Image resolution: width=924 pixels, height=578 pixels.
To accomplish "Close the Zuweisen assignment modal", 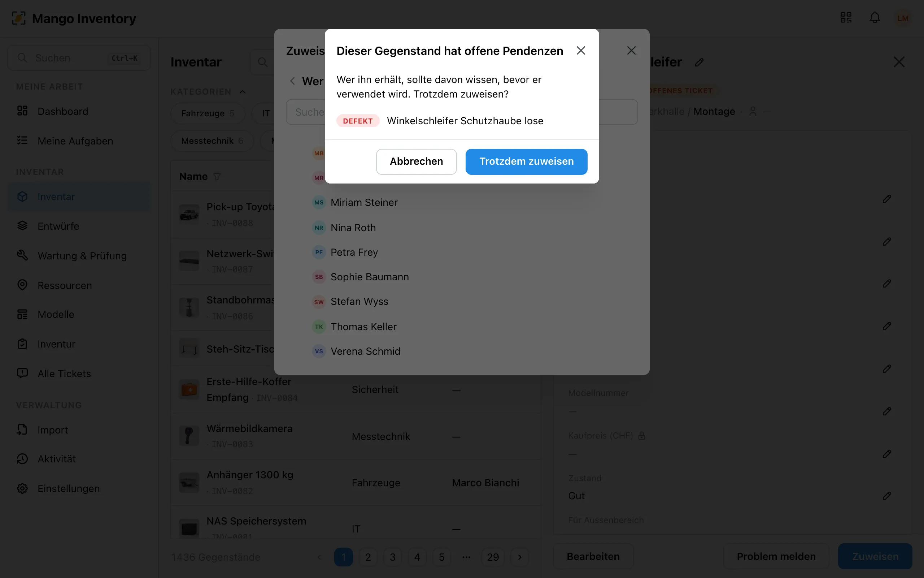I will pyautogui.click(x=631, y=51).
